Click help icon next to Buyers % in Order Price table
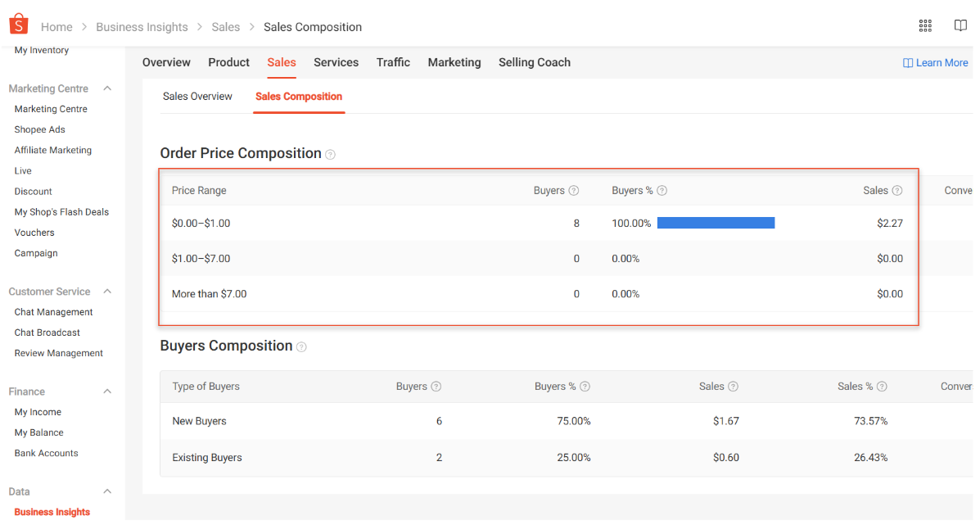 (662, 191)
